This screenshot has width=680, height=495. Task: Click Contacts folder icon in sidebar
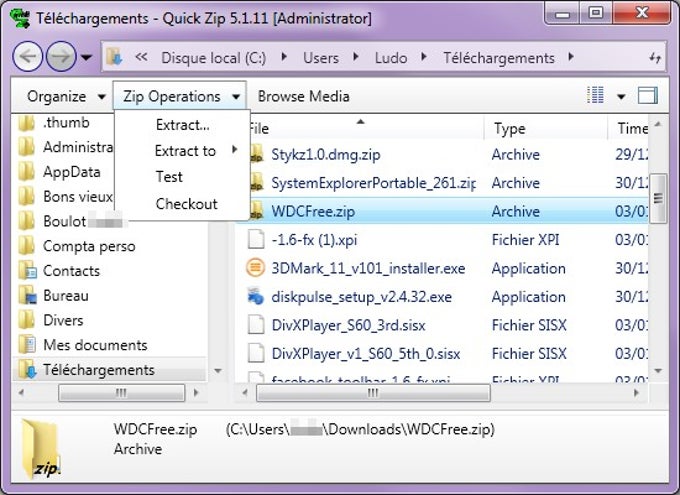27,270
